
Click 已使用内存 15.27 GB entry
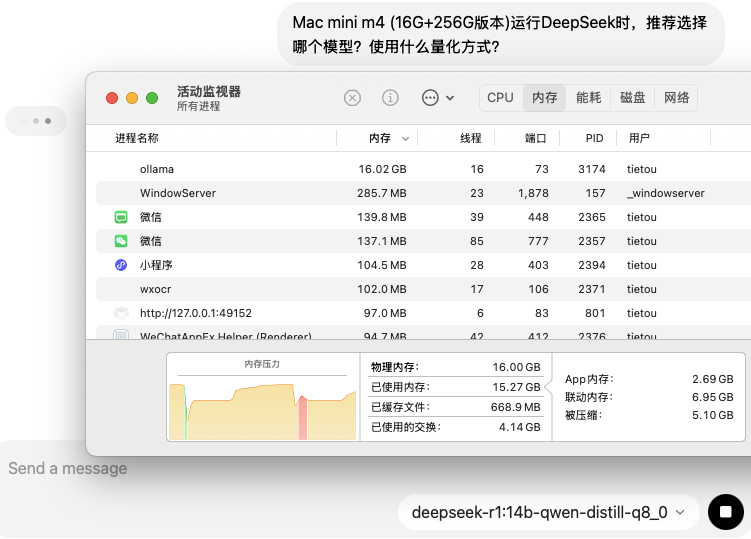(x=455, y=387)
